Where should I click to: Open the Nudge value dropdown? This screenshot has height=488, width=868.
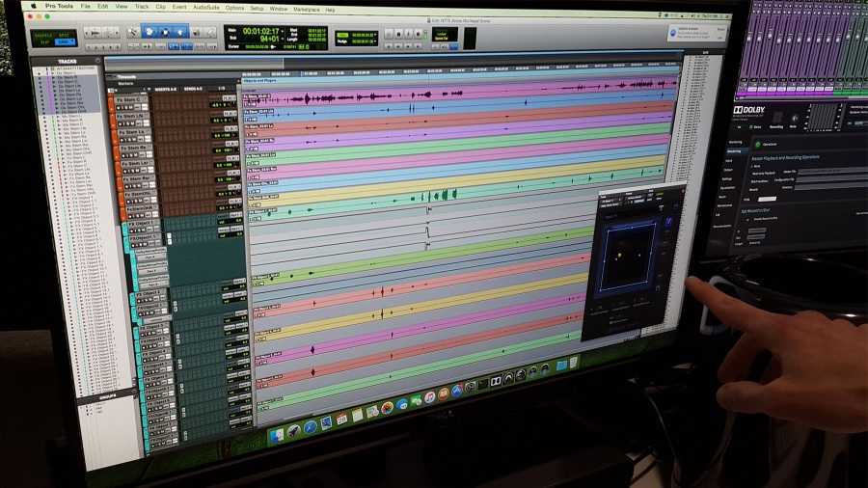376,41
